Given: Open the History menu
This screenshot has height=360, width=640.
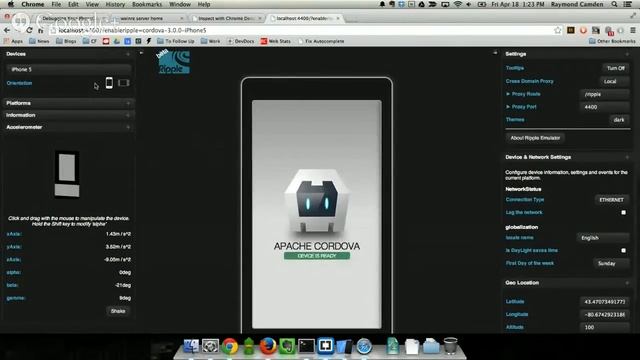Looking at the screenshot, I should pos(115,4).
